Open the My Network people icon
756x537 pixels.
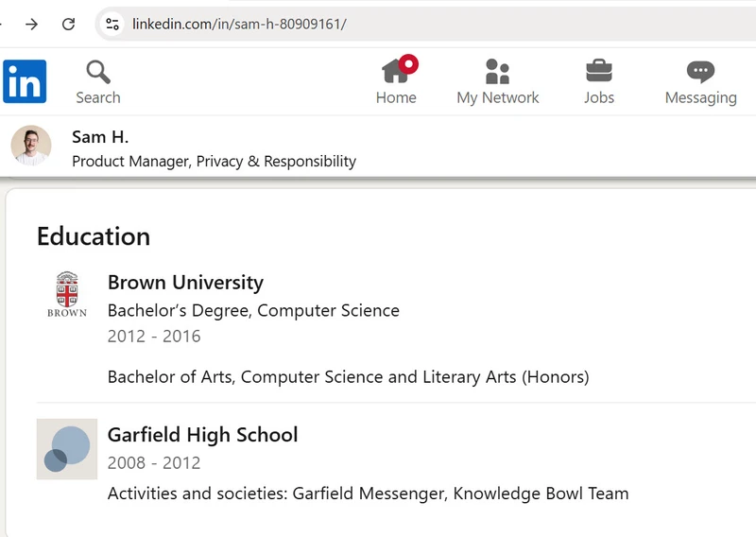497,72
